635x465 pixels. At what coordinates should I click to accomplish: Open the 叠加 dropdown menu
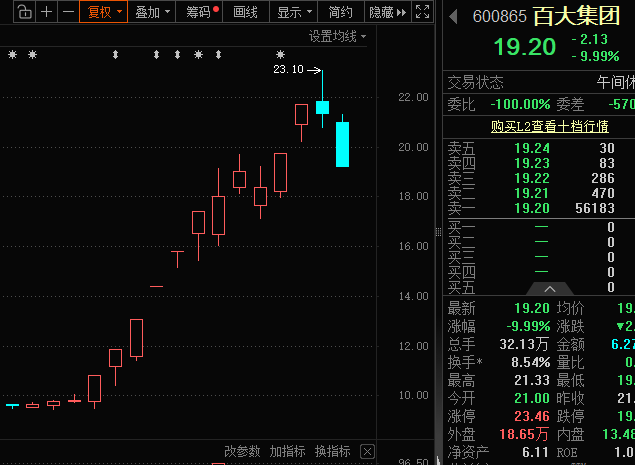[152, 12]
